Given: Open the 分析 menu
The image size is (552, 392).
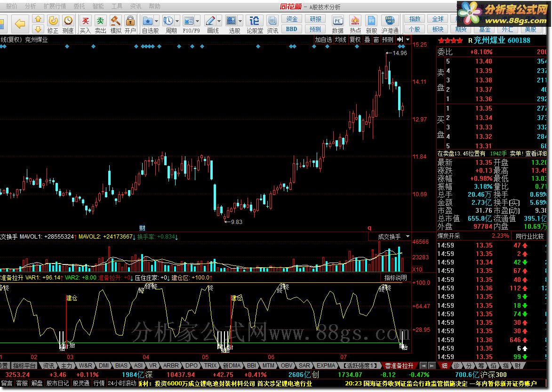Looking at the screenshot, I should 30,6.
